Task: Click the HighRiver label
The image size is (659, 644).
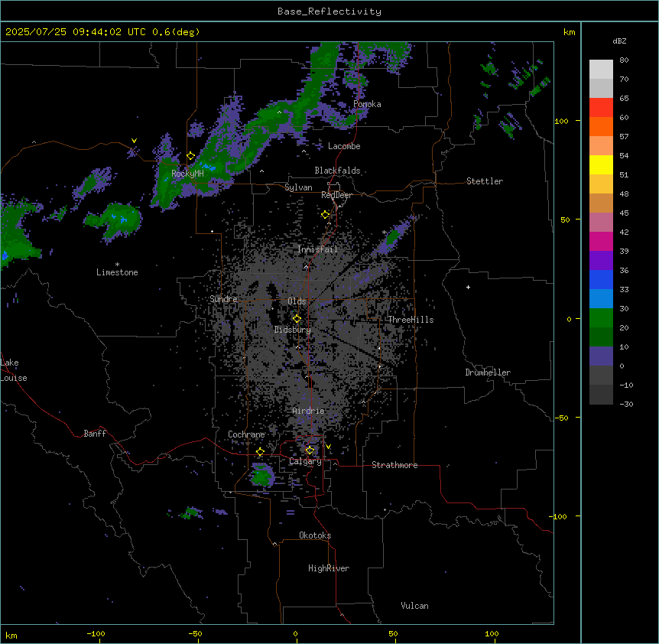Action: [329, 568]
